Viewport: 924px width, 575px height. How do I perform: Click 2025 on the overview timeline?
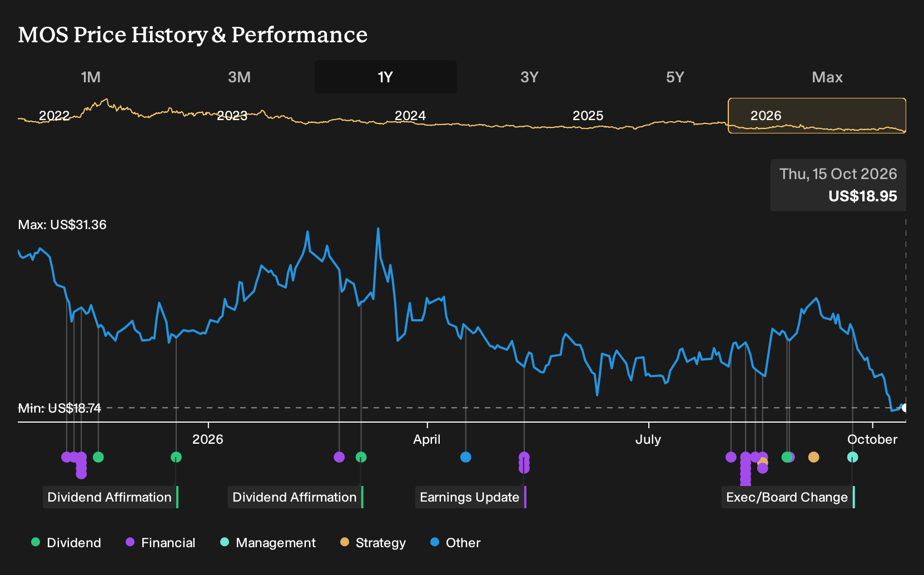[x=588, y=116]
